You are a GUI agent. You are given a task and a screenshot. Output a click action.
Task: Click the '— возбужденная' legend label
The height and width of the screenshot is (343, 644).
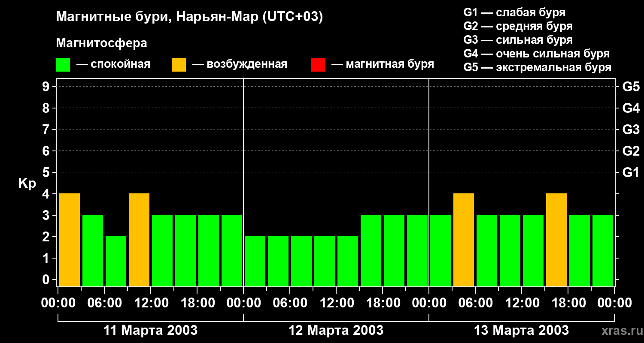(x=240, y=65)
